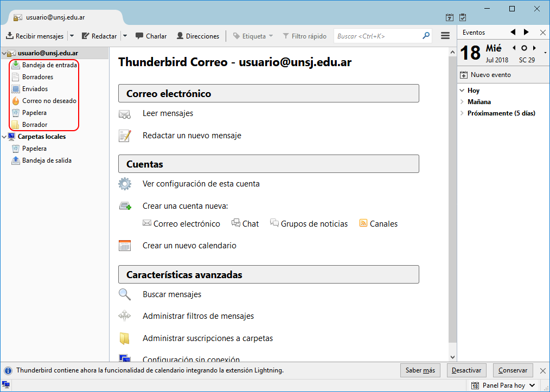Close the Eventos side panel
This screenshot has height=392, width=550.
[x=542, y=33]
